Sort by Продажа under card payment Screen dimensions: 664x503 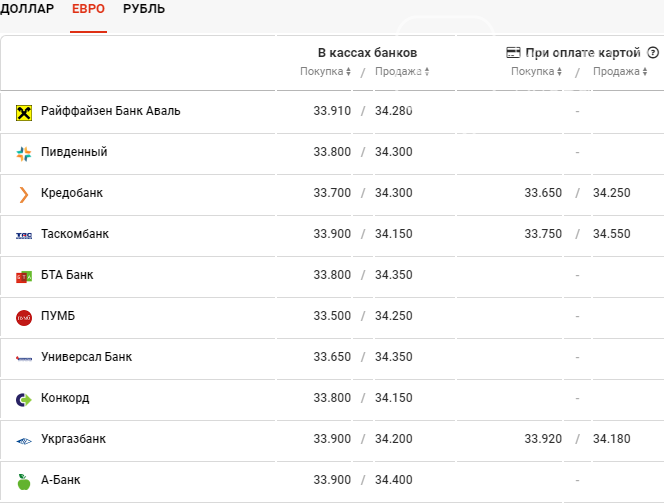pos(620,71)
